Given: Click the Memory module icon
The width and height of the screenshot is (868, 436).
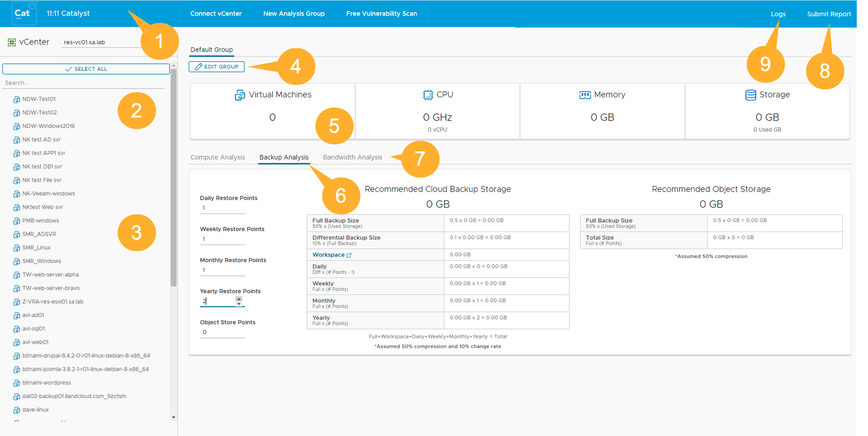Looking at the screenshot, I should tap(585, 95).
